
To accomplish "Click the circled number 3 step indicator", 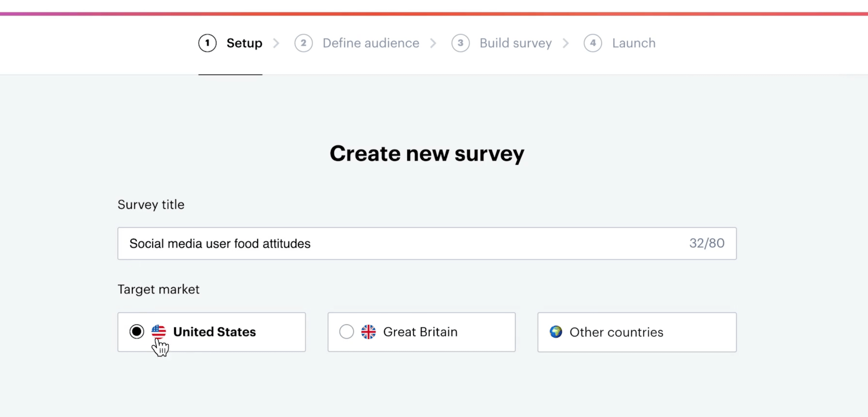I will point(460,43).
